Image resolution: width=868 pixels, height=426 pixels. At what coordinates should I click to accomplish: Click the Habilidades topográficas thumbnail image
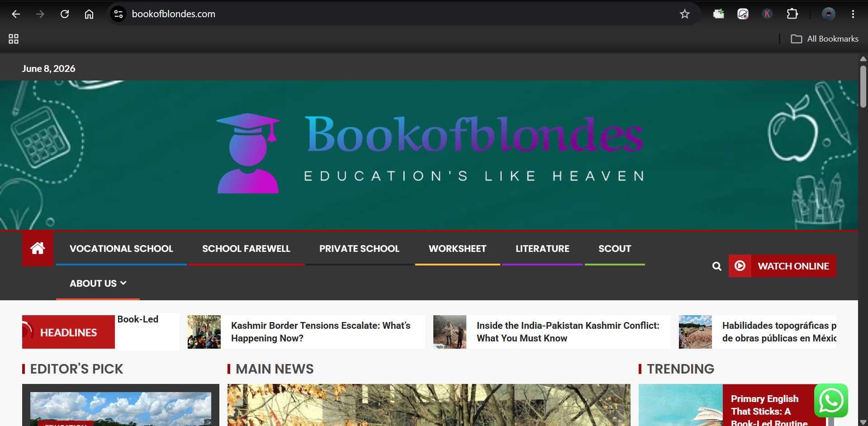[695, 332]
